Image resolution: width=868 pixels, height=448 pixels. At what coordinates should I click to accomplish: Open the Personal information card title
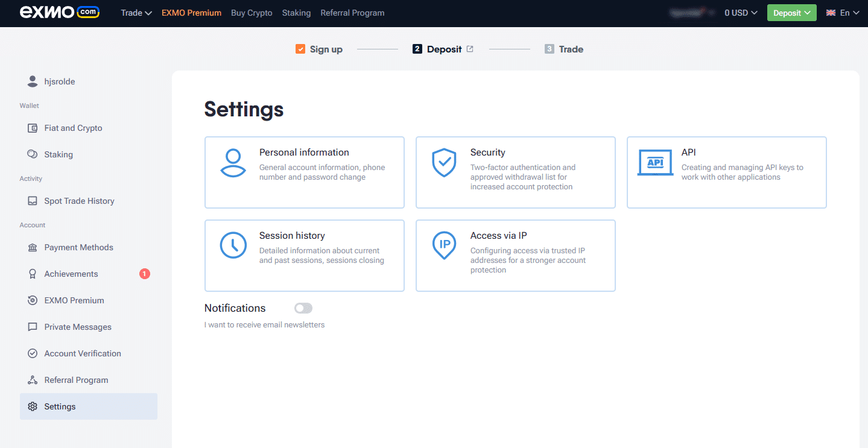pyautogui.click(x=304, y=153)
